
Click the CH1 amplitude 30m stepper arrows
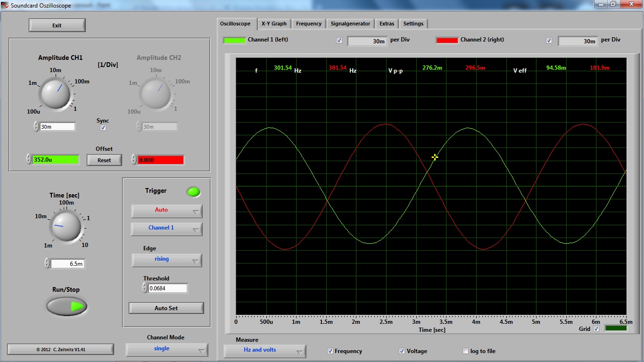pyautogui.click(x=36, y=126)
